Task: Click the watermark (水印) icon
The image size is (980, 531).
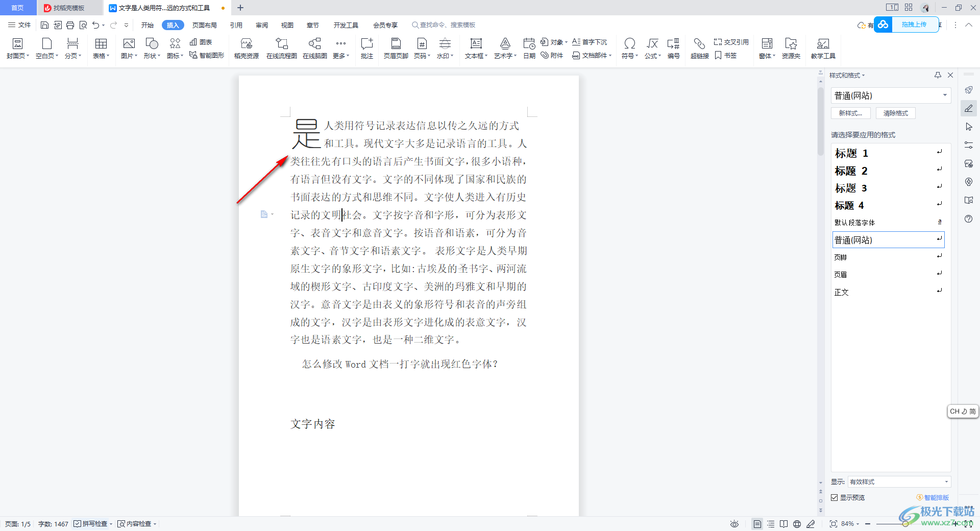Action: (x=445, y=44)
